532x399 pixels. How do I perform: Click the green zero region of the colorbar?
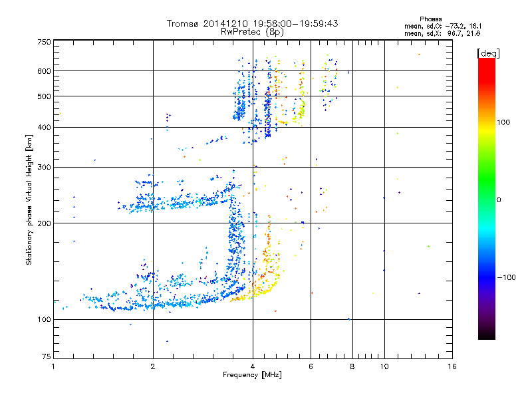tap(487, 199)
